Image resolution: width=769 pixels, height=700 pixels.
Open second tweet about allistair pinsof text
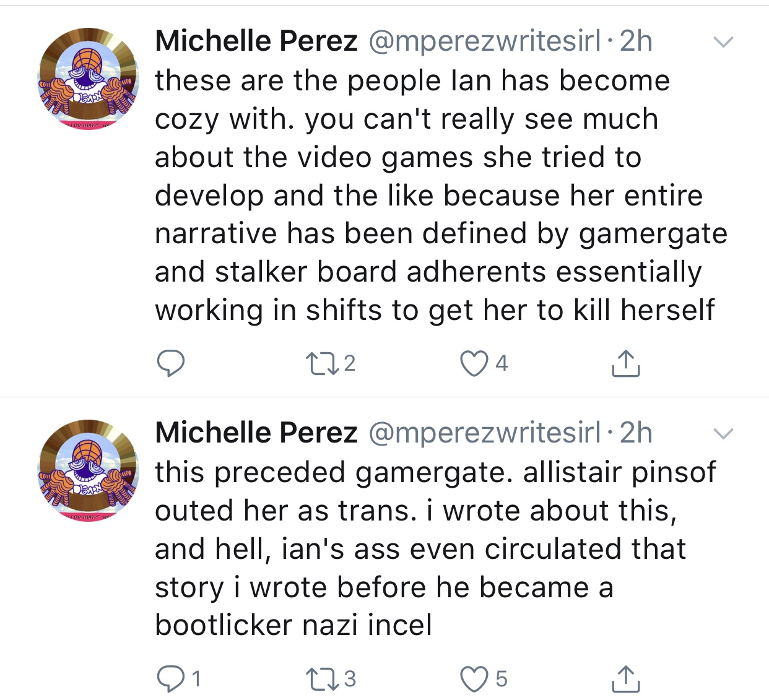click(x=435, y=548)
